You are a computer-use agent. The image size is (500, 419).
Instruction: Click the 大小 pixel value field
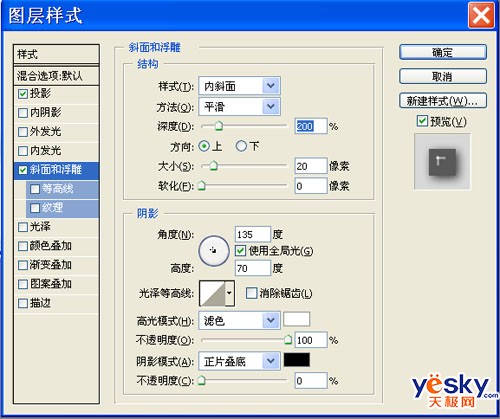[x=311, y=166]
